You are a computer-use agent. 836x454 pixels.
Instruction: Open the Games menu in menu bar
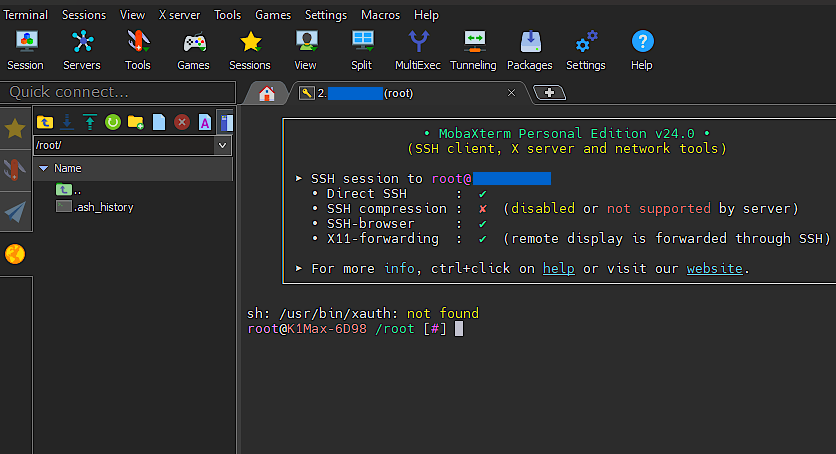[273, 15]
